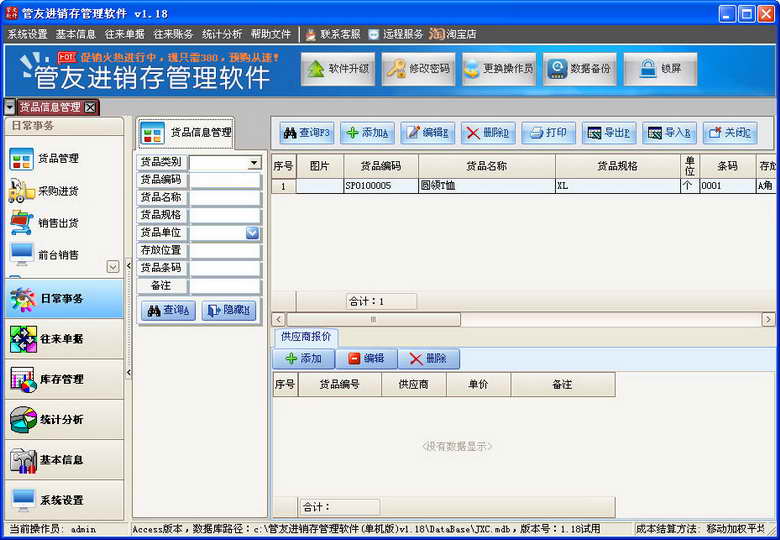Click 更换操作员 button
The height and width of the screenshot is (540, 780).
(x=499, y=69)
